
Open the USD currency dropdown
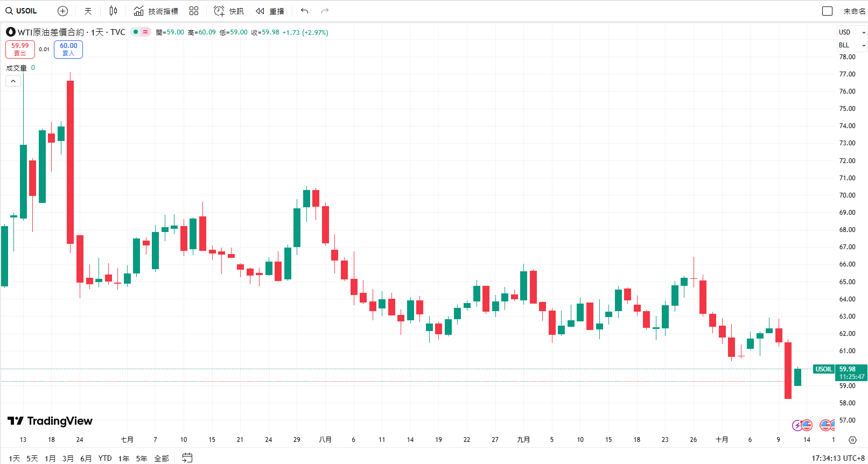(x=852, y=32)
